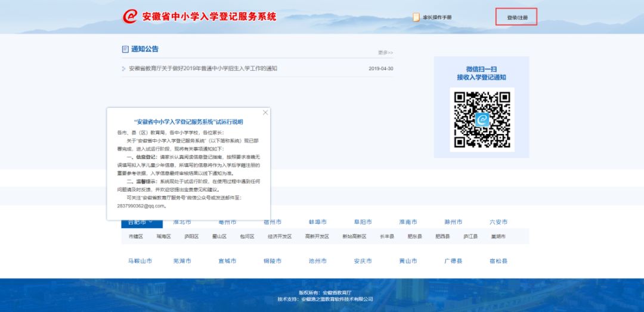Click the WeChat QR code image
This screenshot has height=312, width=644.
482,119
